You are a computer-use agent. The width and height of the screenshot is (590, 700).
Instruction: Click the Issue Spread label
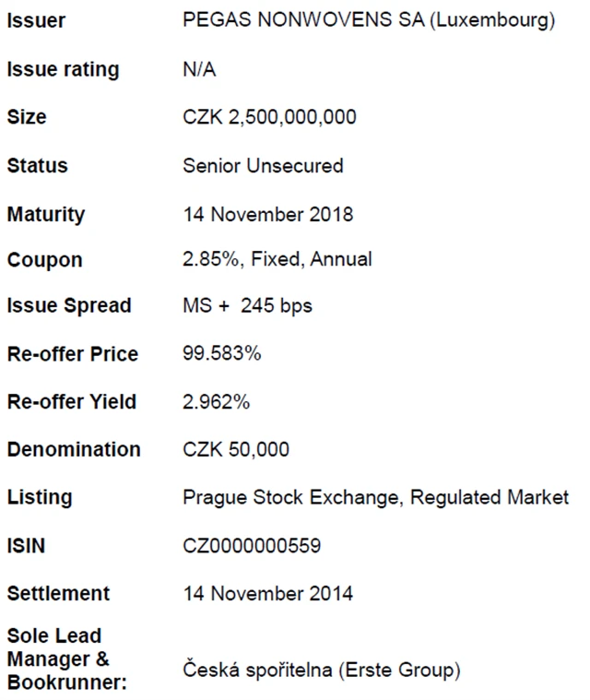coord(69,306)
